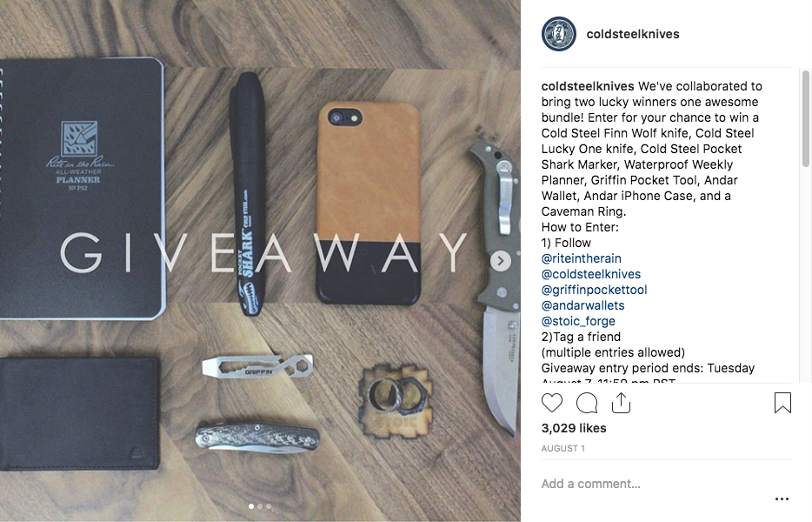Like the post with the heart icon

551,403
